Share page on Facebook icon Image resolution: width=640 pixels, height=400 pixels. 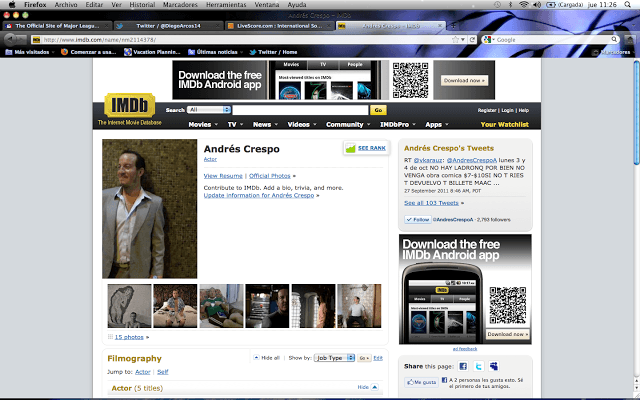(x=463, y=366)
